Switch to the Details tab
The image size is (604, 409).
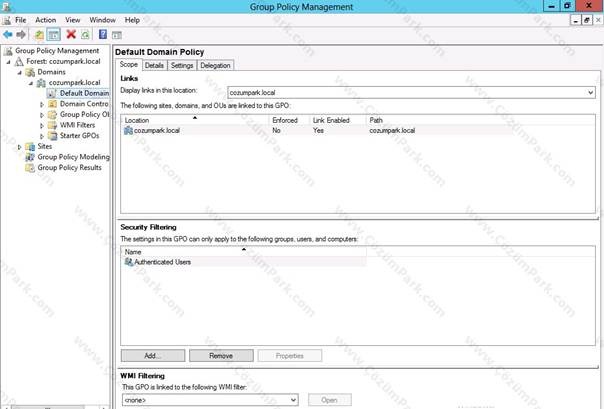tap(154, 65)
